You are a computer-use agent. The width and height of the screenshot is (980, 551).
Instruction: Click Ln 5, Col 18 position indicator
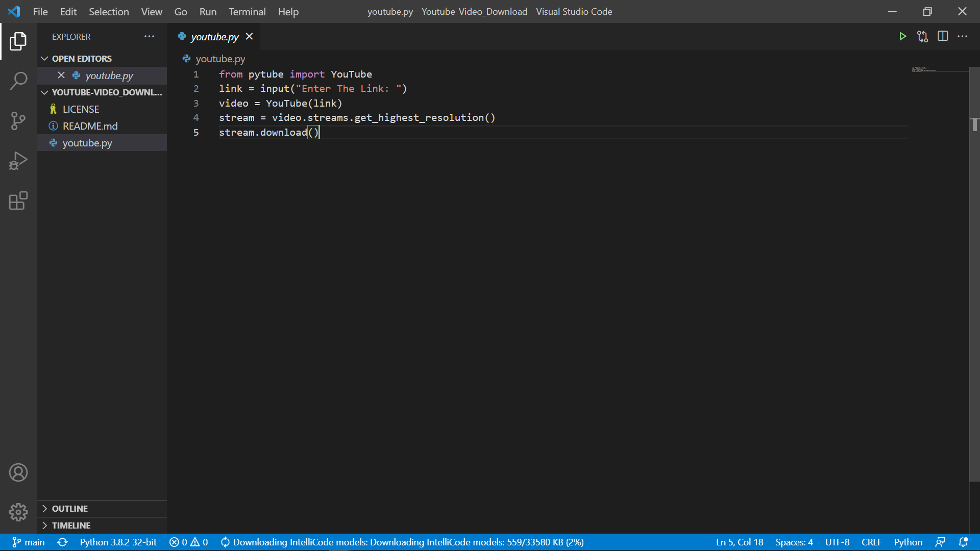(740, 542)
